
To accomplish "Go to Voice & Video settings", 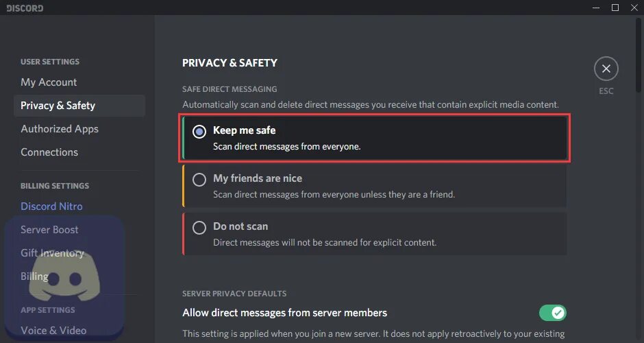I will point(53,331).
